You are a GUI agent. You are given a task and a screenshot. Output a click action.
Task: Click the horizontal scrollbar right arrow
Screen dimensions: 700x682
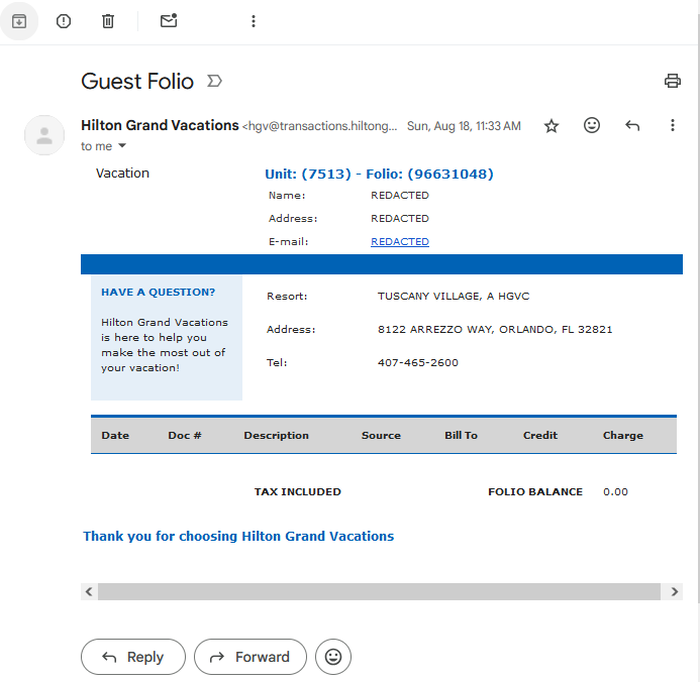[674, 592]
